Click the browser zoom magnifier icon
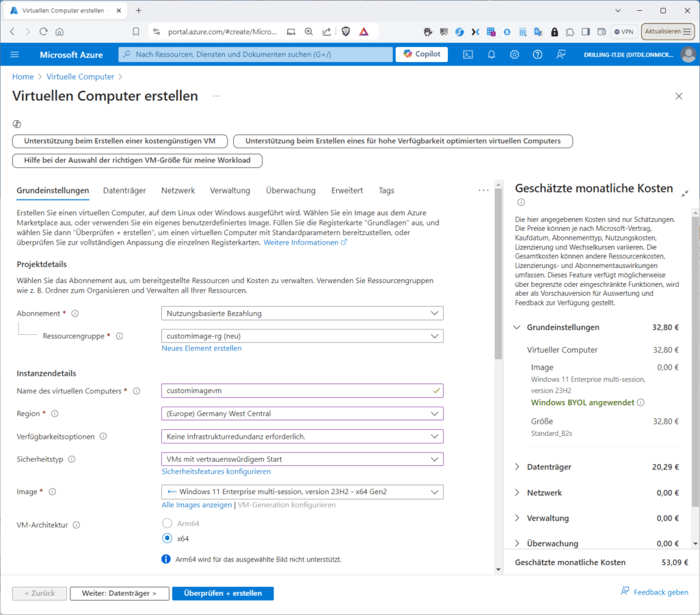The height and width of the screenshot is (615, 700). coord(308,31)
